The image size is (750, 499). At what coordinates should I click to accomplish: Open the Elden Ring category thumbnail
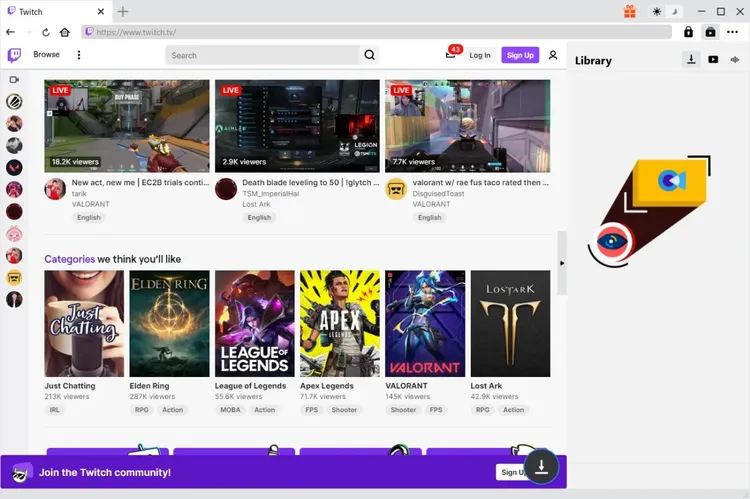tap(169, 323)
